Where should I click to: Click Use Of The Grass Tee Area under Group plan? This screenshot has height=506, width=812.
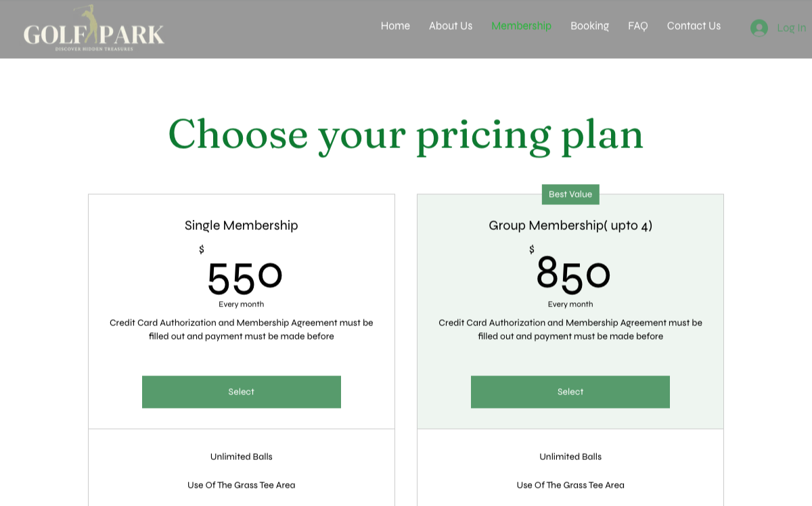pyautogui.click(x=570, y=485)
